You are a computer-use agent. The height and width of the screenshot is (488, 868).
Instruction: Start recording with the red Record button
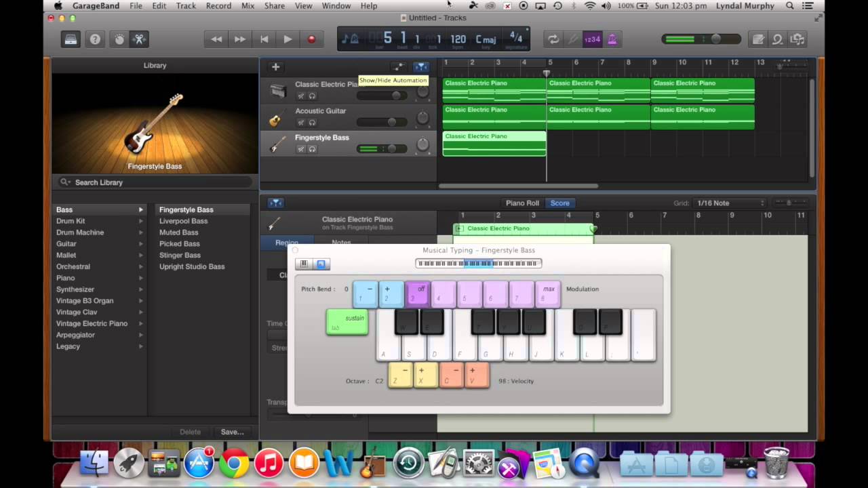click(311, 39)
